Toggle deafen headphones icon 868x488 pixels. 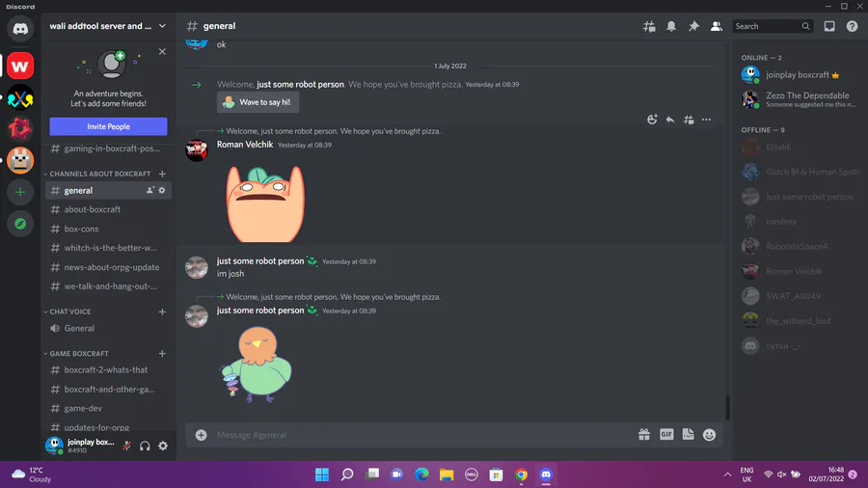[x=145, y=446]
